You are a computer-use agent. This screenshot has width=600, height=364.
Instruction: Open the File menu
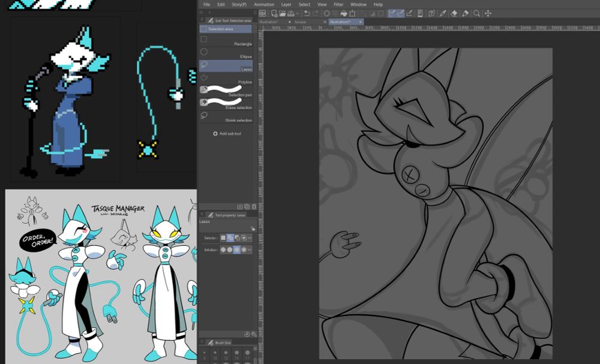point(206,5)
